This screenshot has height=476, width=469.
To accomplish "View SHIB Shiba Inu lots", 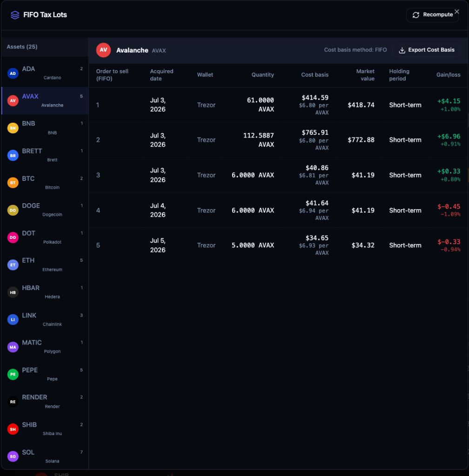I will click(45, 429).
